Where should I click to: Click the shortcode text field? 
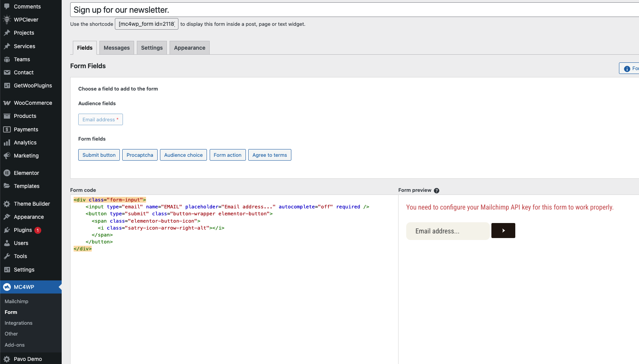click(146, 24)
